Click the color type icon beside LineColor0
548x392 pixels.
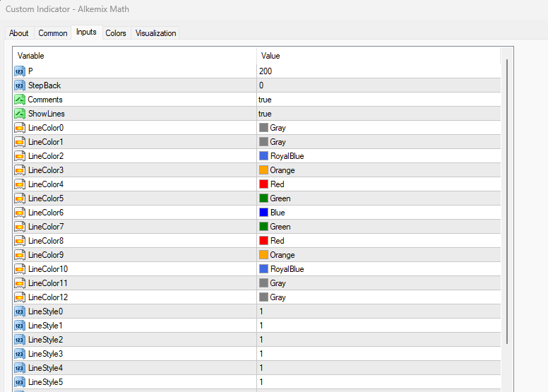click(20, 128)
